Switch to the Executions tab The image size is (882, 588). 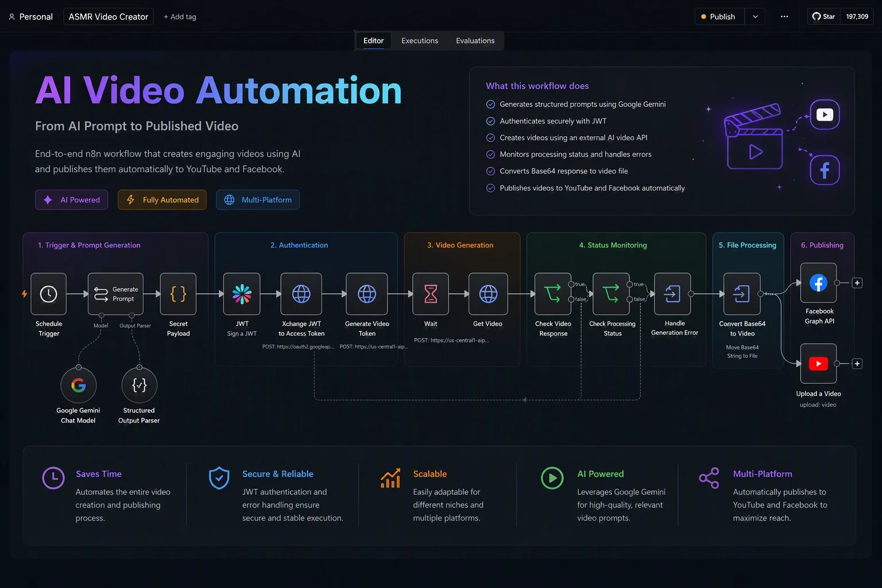pyautogui.click(x=420, y=41)
